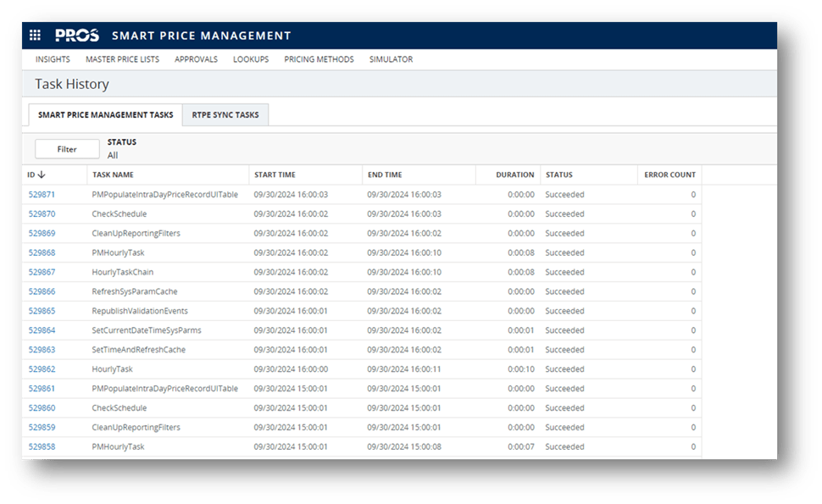Image resolution: width=822 pixels, height=504 pixels.
Task: Open task ID 529863 link
Action: pos(42,350)
